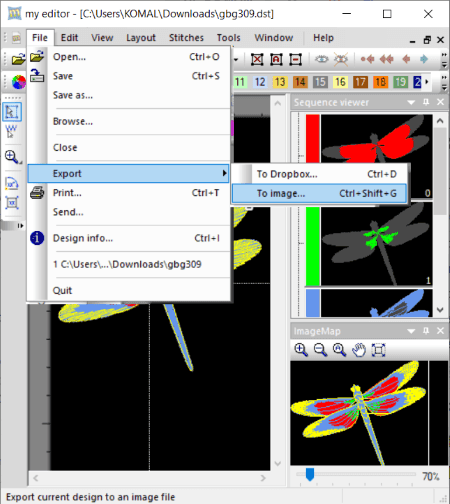Click the ImageMap zoom slider handle
The image size is (450, 504).
[x=310, y=474]
